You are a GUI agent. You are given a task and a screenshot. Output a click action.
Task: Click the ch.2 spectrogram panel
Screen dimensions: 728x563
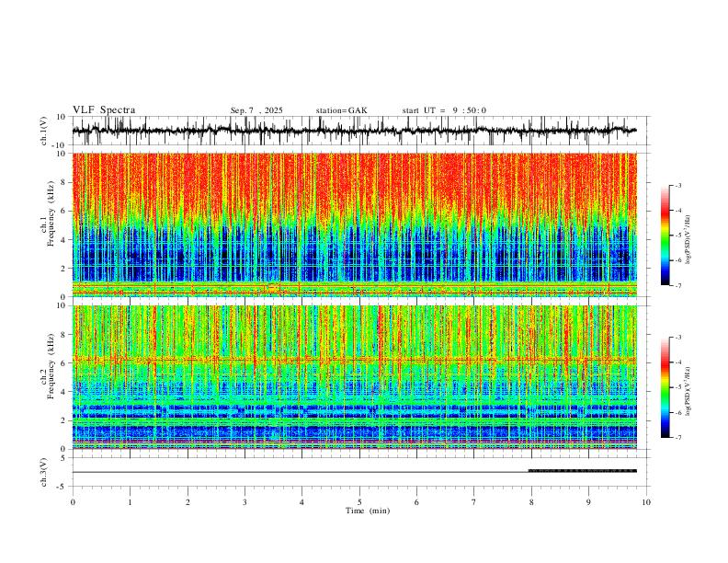[x=355, y=377]
